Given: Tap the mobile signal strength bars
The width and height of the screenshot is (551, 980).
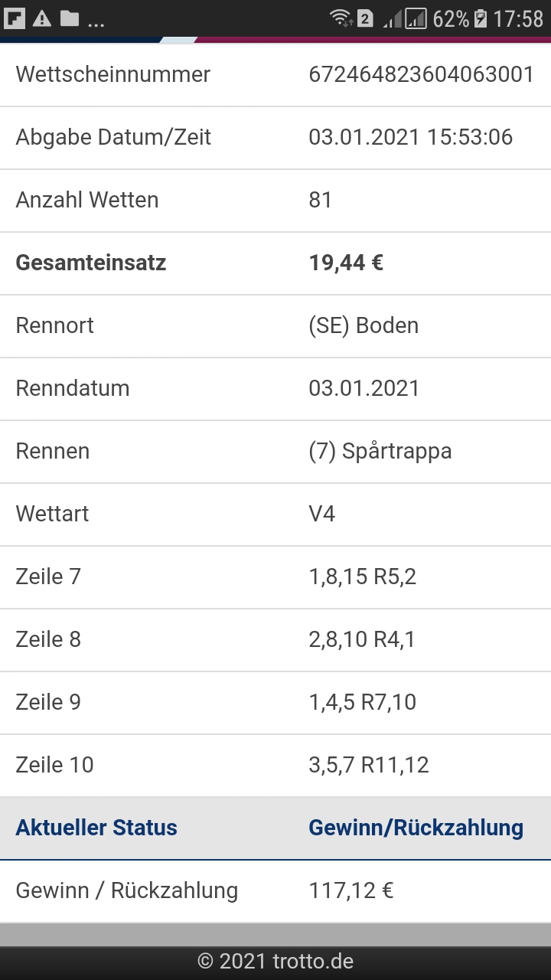Looking at the screenshot, I should (406, 18).
